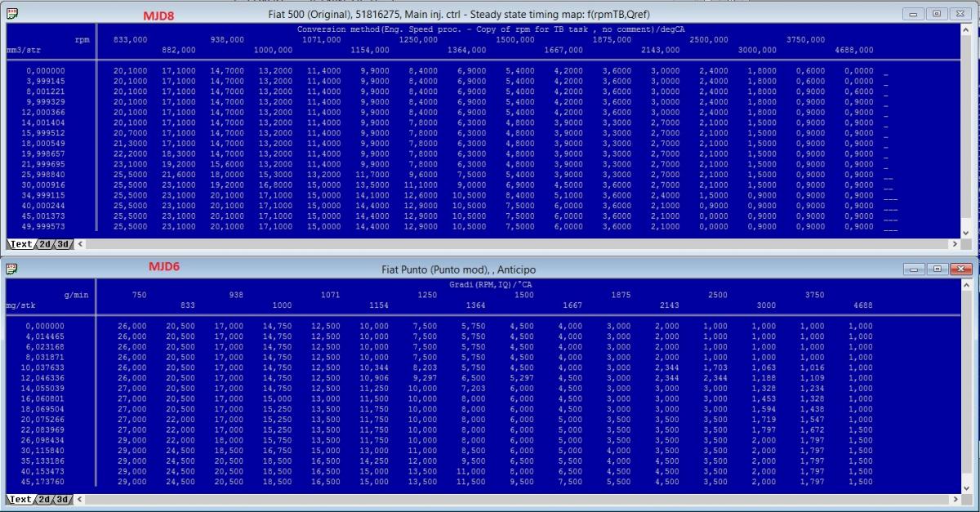
Task: Click cell value 22,2000 in the Fiat 500 map
Action: (131, 154)
